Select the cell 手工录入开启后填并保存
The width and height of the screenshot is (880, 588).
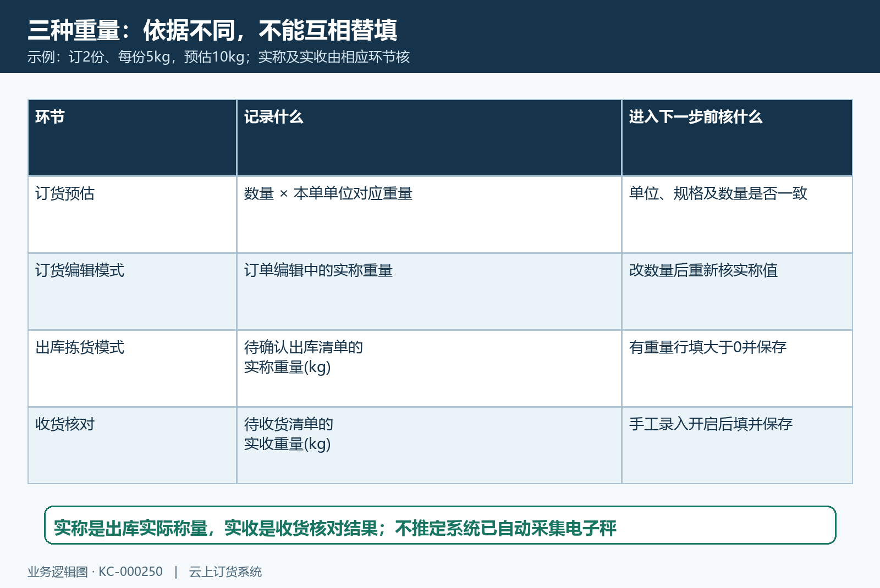[x=737, y=446]
